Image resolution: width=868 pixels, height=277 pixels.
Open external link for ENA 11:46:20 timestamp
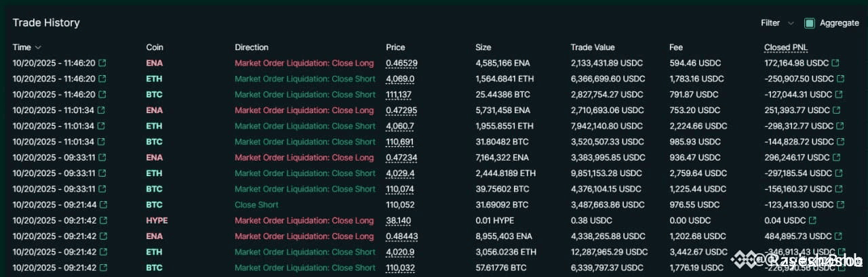coord(102,63)
